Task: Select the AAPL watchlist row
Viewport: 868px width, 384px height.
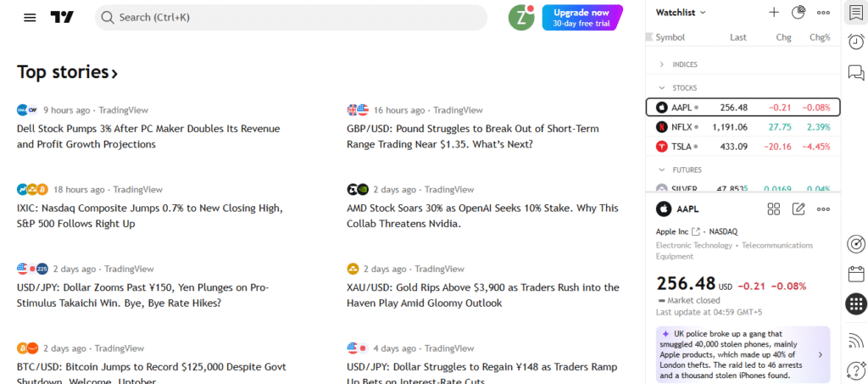Action: pos(743,108)
